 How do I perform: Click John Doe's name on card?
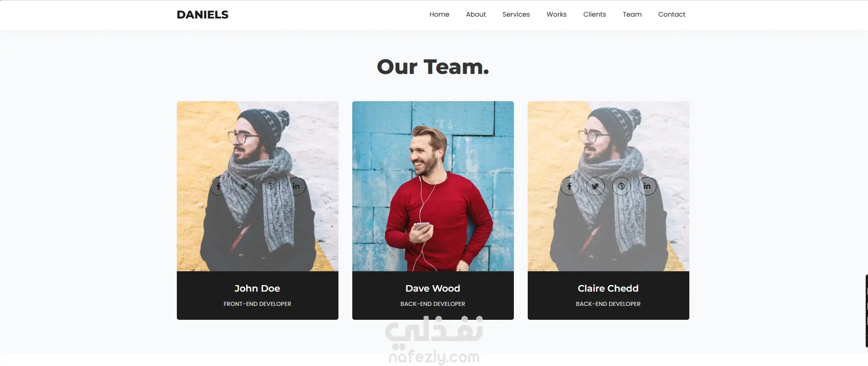click(x=257, y=288)
